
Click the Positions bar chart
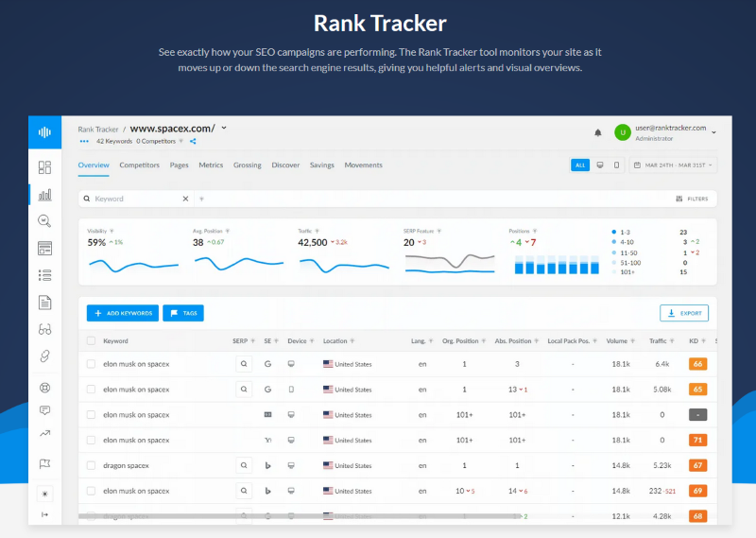557,266
